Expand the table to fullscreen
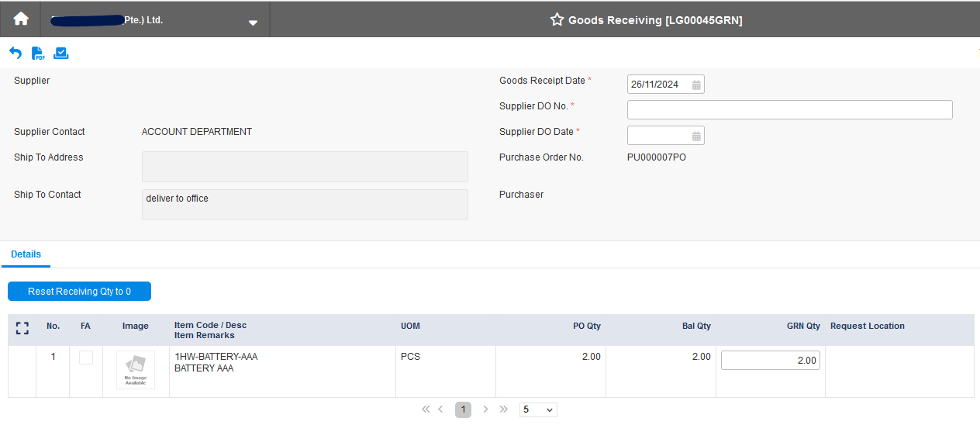Viewport: 980px width, 425px height. (22, 329)
